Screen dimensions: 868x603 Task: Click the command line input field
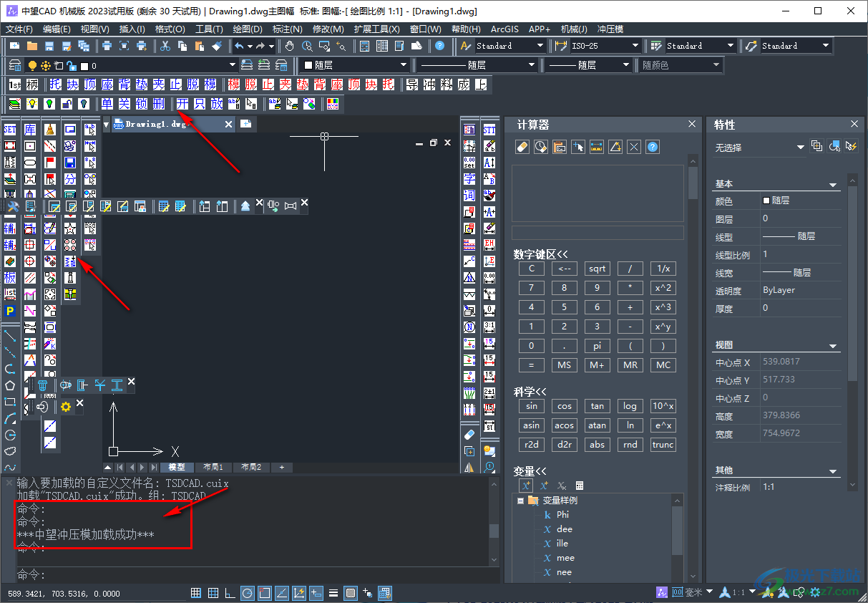(250, 574)
